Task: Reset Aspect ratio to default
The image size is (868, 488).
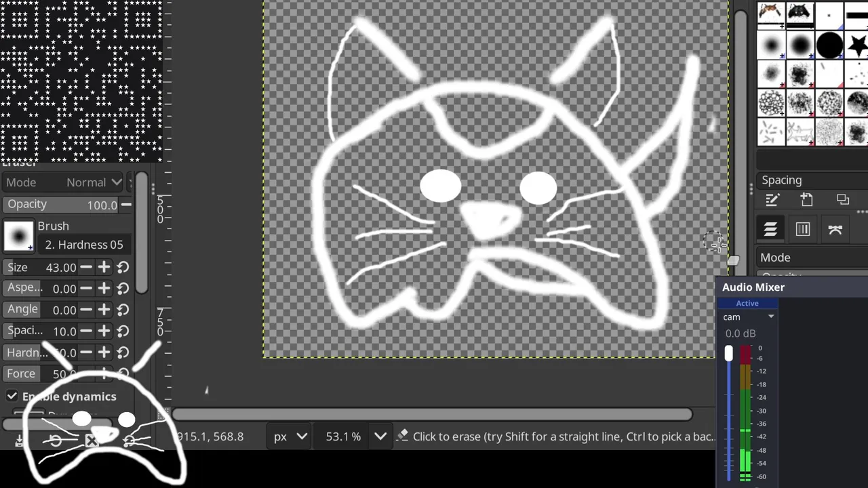Action: [x=123, y=289]
